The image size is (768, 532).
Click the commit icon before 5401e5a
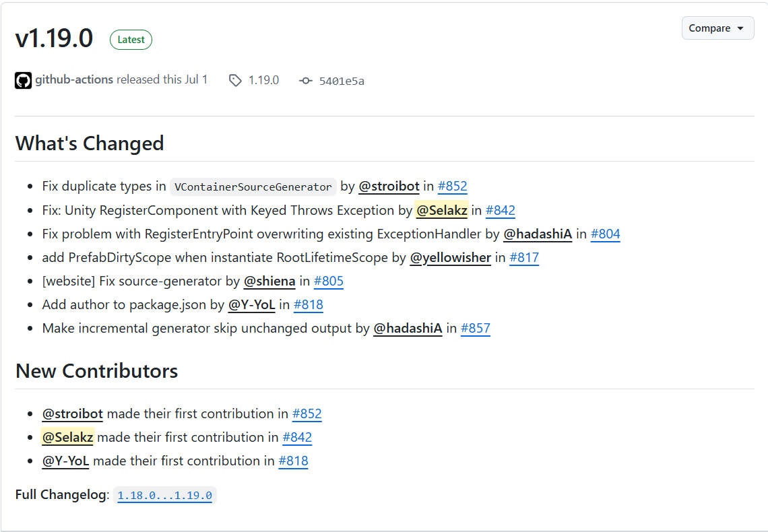coord(306,81)
